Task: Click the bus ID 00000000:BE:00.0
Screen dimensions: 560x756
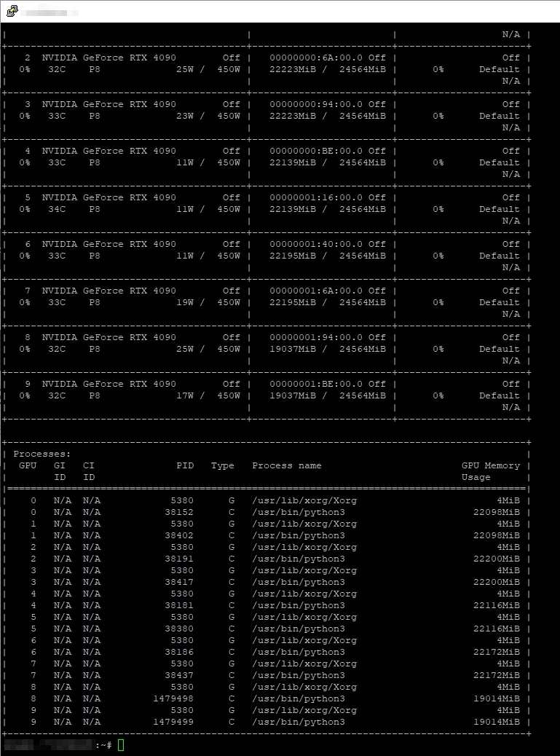Action: [316, 151]
